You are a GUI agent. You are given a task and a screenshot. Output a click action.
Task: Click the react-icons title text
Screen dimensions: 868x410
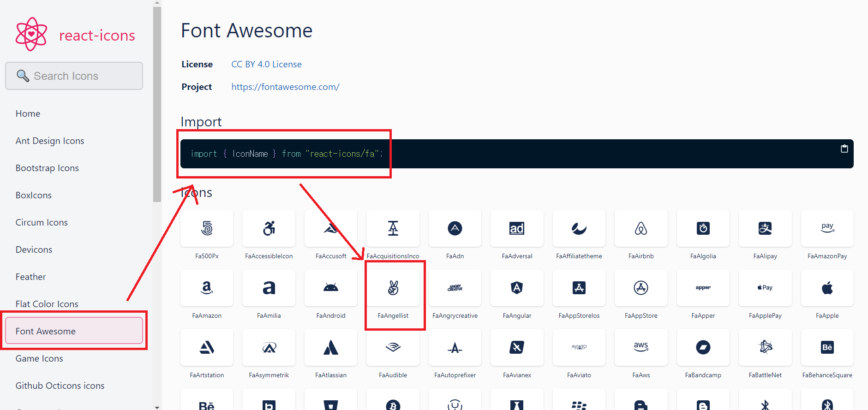point(97,35)
